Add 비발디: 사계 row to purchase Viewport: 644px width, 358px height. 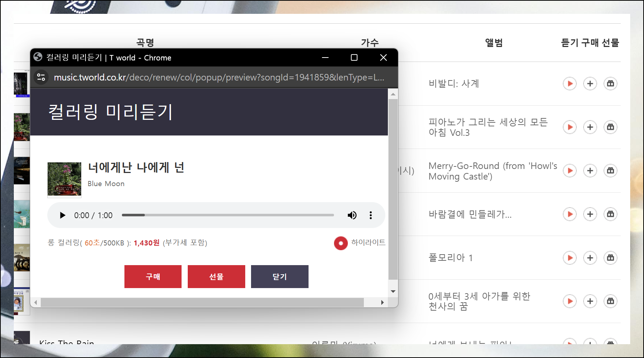click(590, 84)
